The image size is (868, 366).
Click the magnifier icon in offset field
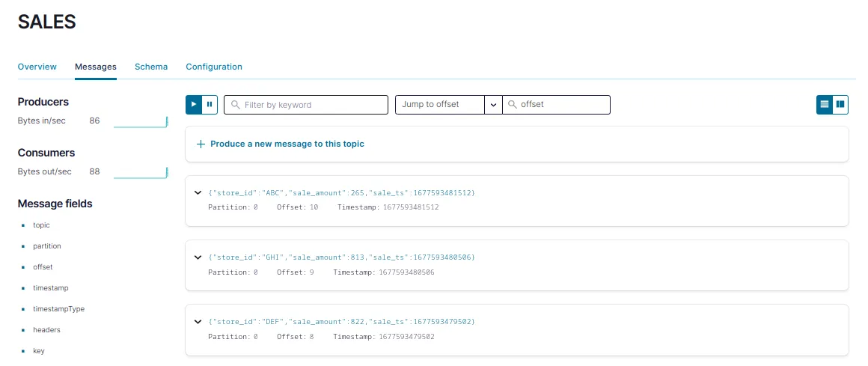pyautogui.click(x=513, y=105)
